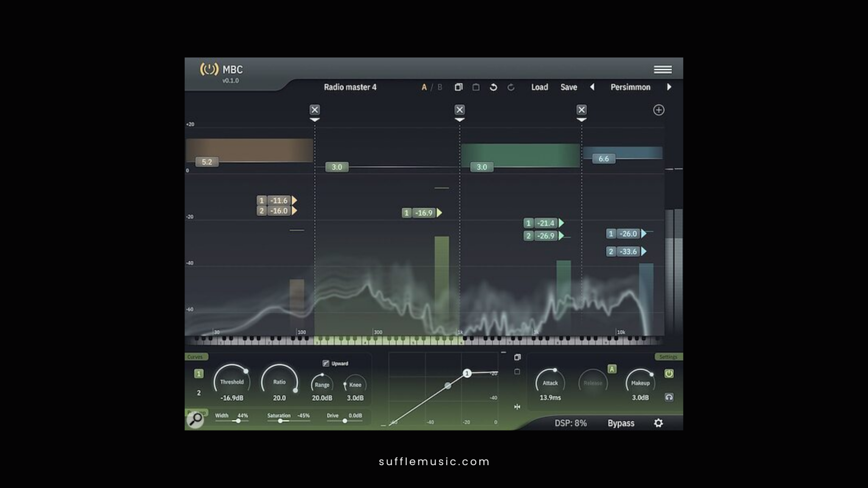Click the Drive slider handle
This screenshot has width=868, height=488.
(x=345, y=421)
